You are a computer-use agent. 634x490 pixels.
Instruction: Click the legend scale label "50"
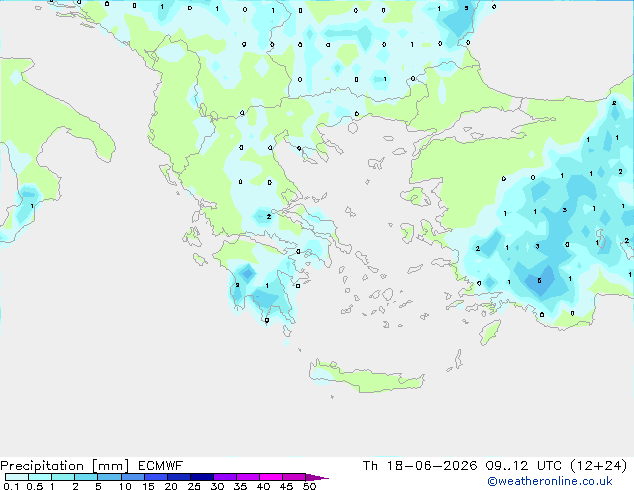309,486
